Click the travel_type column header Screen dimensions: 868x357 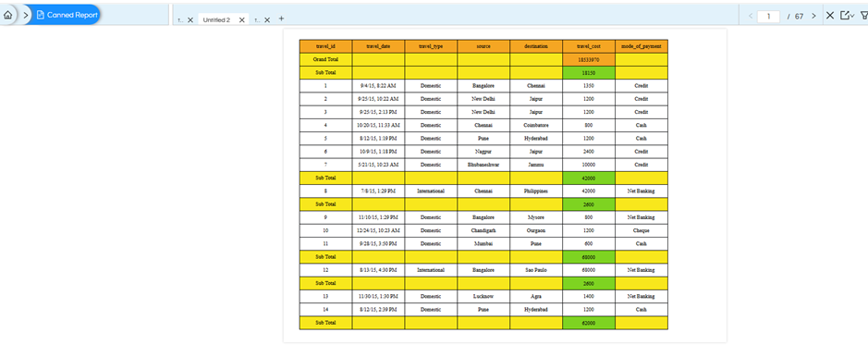[431, 46]
